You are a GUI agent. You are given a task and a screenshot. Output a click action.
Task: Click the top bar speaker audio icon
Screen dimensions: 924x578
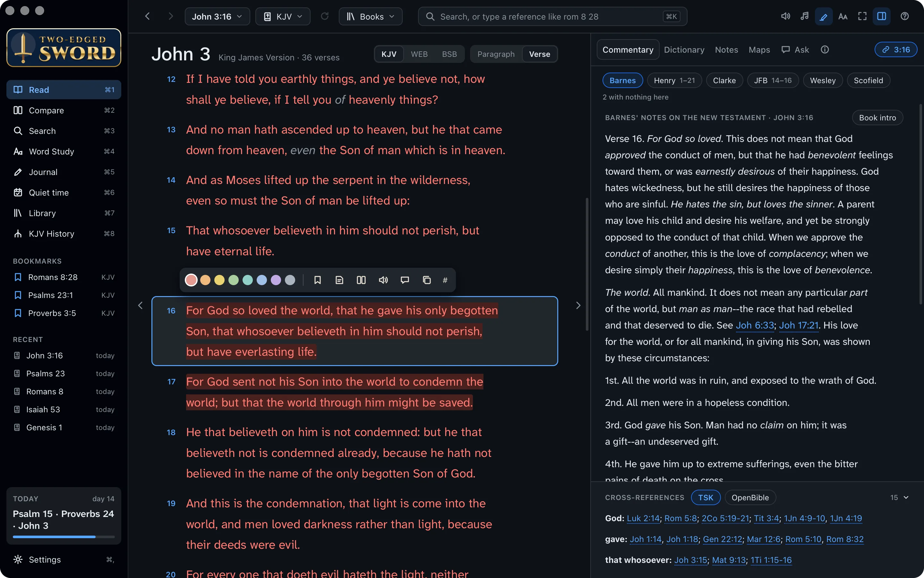(785, 16)
